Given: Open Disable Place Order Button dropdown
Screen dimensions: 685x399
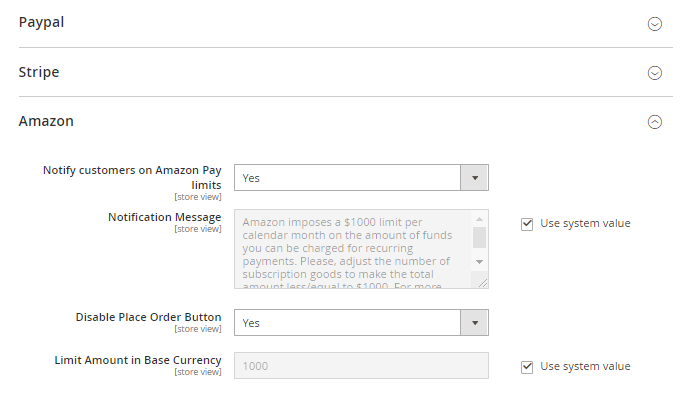Looking at the screenshot, I should coord(361,323).
